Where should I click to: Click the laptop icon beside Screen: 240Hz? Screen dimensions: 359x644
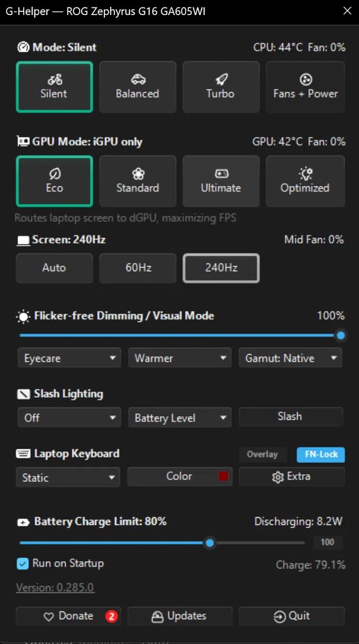tap(23, 240)
